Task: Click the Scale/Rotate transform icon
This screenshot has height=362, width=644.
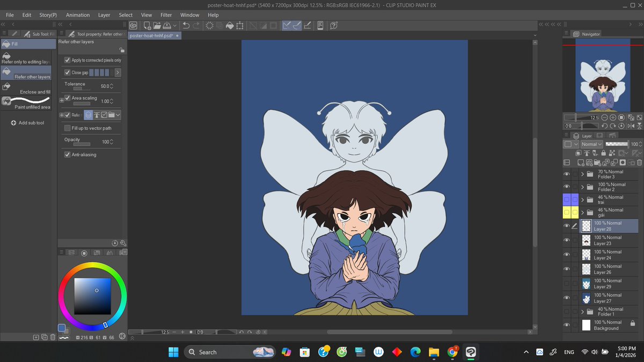Action: coord(240,25)
